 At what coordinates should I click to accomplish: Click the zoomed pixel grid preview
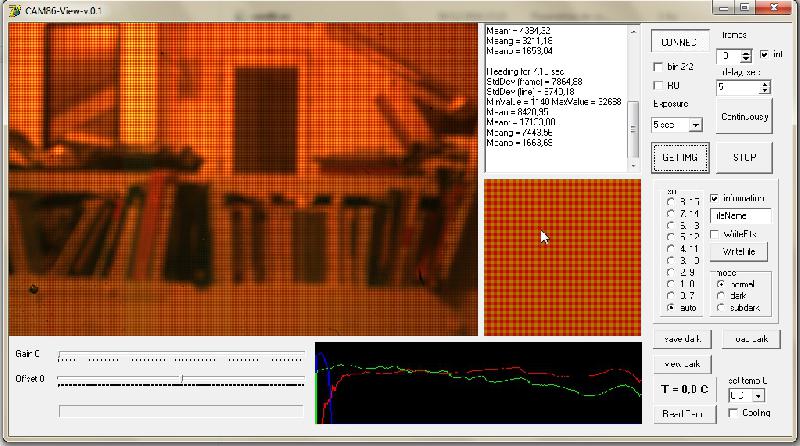click(x=562, y=257)
